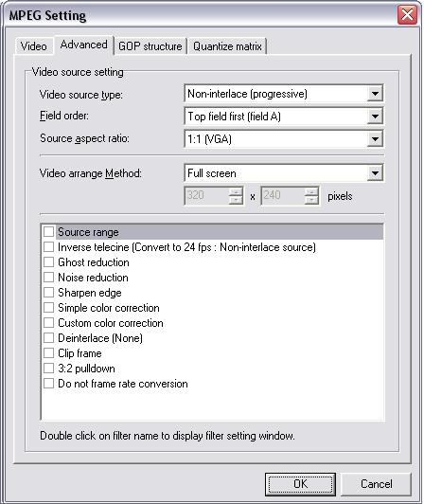The height and width of the screenshot is (504, 424).
Task: Open the GOP structure tab
Action: [150, 46]
